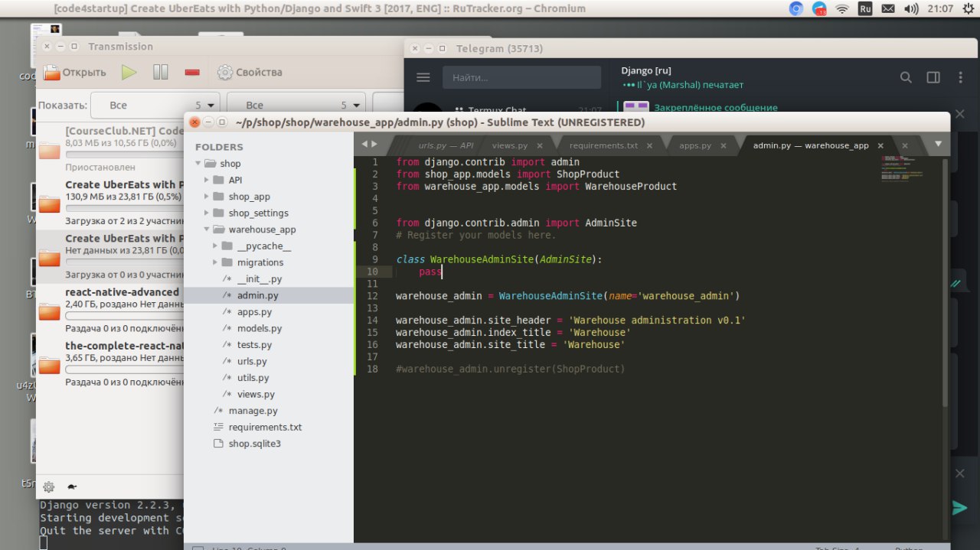Image resolution: width=980 pixels, height=550 pixels.
Task: Open first Все filter dropdown in Transmission
Action: click(155, 106)
